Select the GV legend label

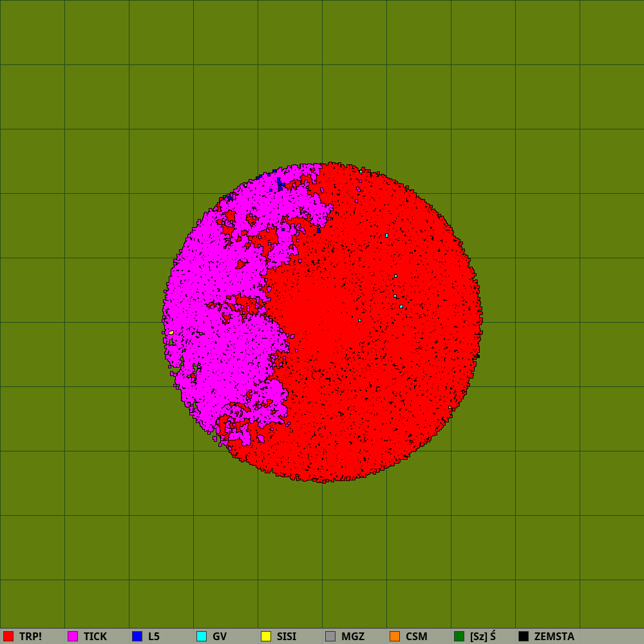coord(220,637)
